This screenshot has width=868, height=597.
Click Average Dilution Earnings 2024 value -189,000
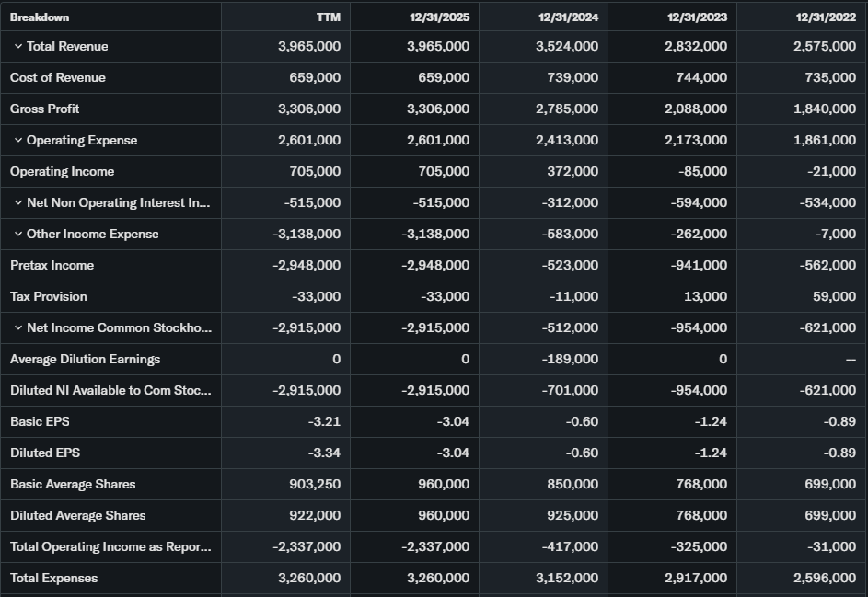click(x=571, y=359)
